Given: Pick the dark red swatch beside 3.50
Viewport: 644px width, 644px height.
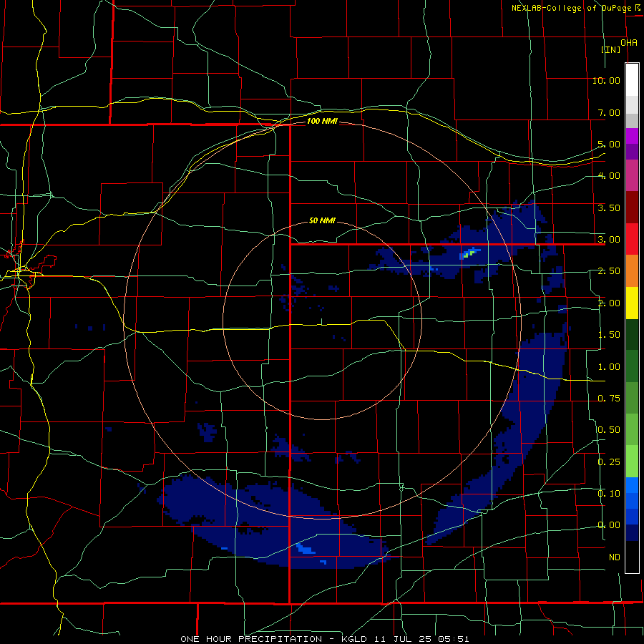Looking at the screenshot, I should pos(632,208).
